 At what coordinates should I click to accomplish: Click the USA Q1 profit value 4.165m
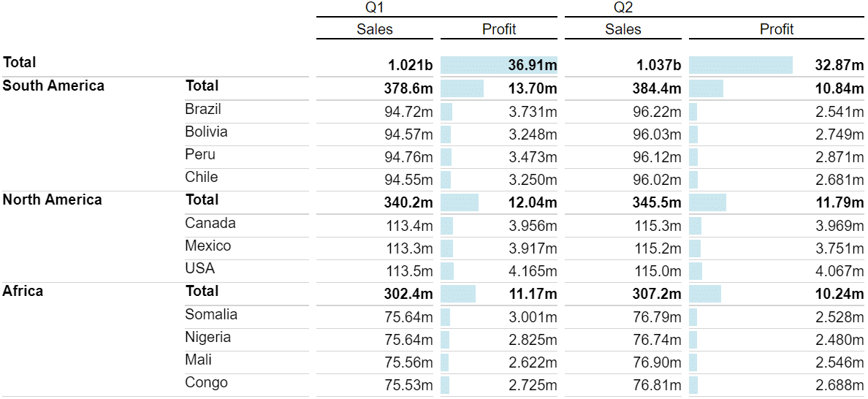pos(533,271)
